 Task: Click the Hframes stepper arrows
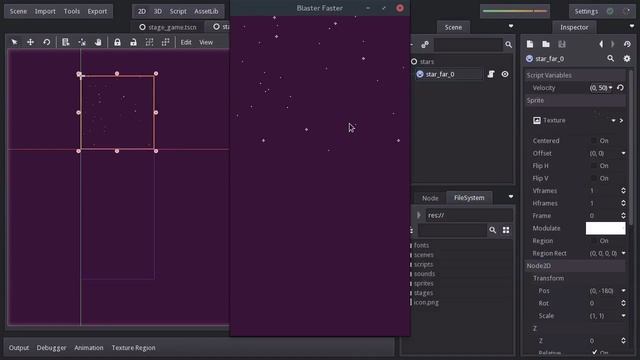(x=623, y=203)
